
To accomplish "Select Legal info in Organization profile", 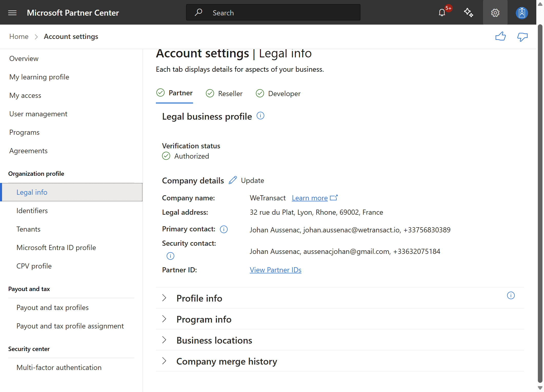I will click(x=72, y=192).
